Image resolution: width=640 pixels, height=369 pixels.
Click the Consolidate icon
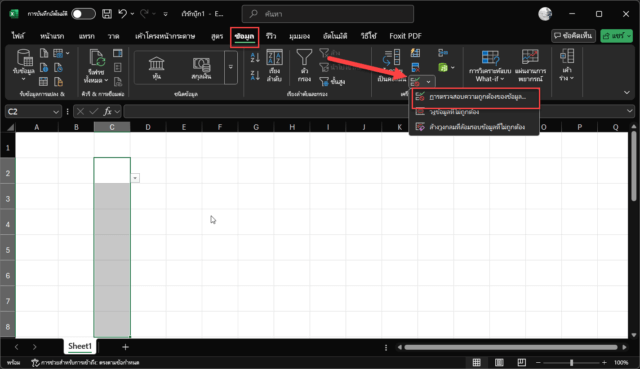(443, 53)
